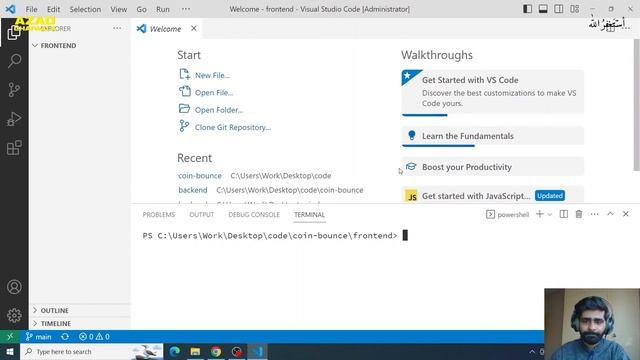
Task: Collapse the FRONTEND folder section
Action: coord(80,45)
